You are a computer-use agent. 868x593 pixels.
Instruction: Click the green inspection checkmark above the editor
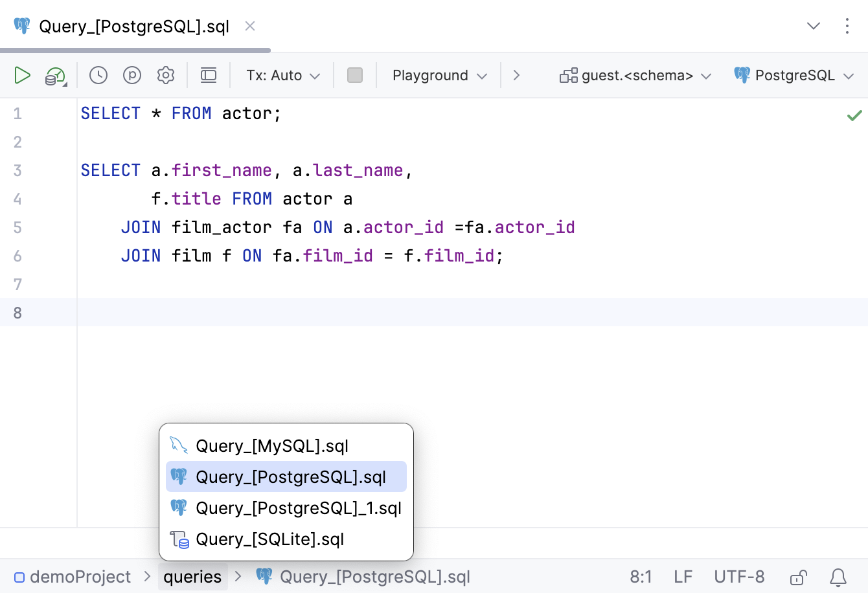(x=854, y=115)
